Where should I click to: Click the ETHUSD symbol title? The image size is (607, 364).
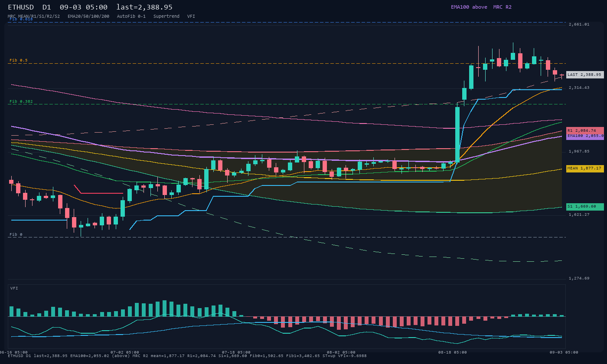(21, 7)
